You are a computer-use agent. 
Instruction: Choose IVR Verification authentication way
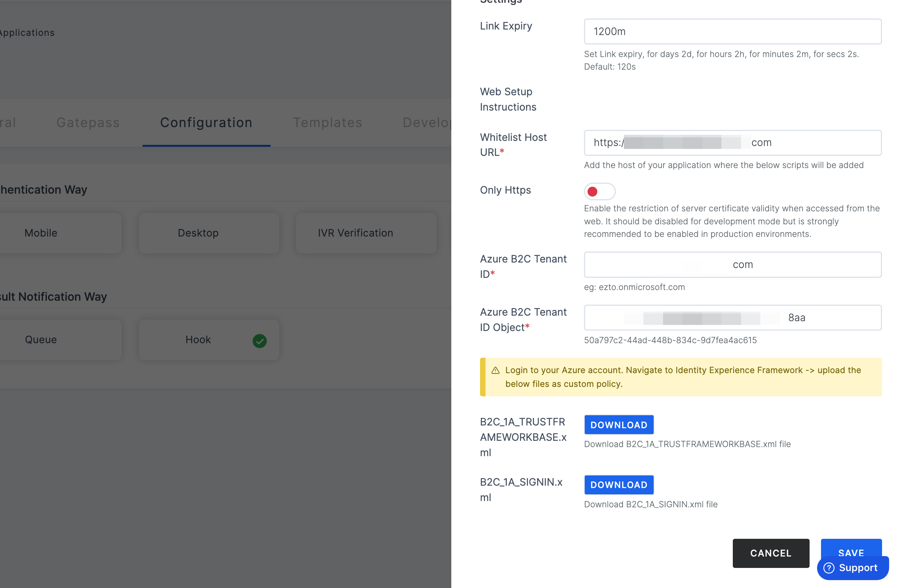click(x=366, y=233)
